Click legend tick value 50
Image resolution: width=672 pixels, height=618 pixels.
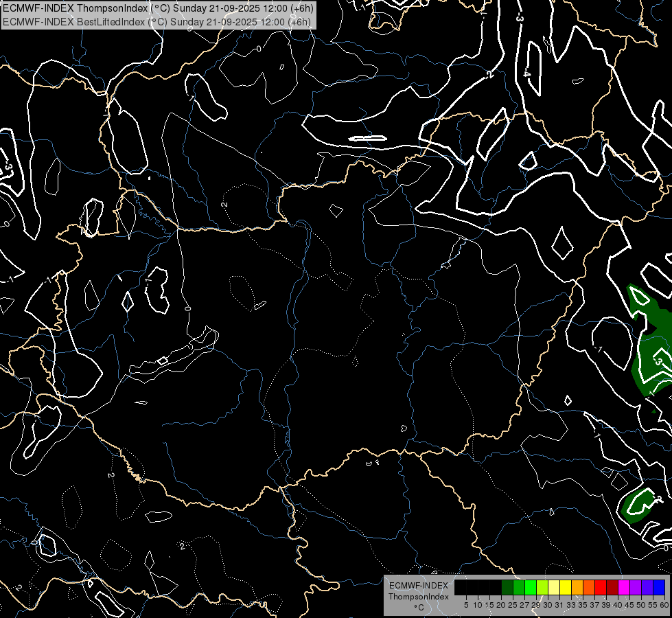[x=642, y=605]
